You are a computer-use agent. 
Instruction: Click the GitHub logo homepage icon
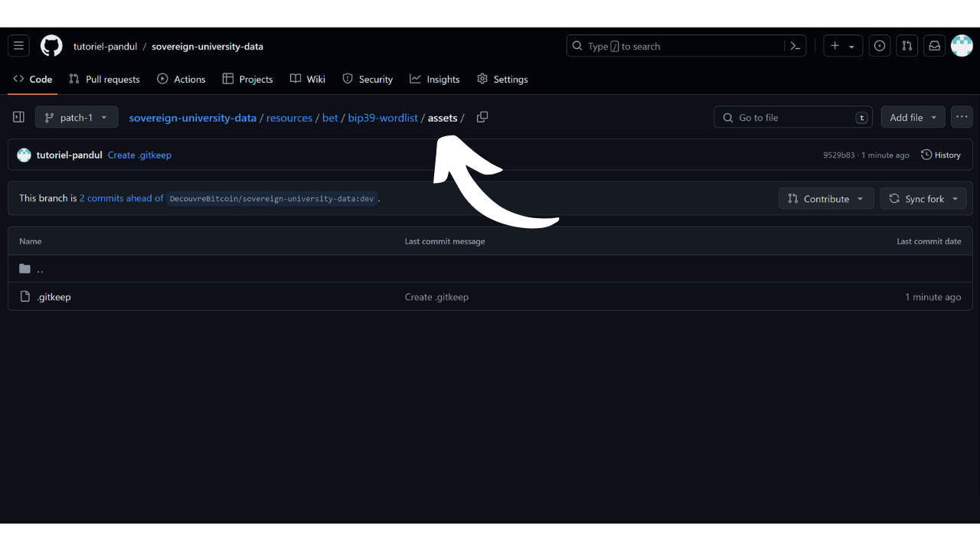pos(51,46)
